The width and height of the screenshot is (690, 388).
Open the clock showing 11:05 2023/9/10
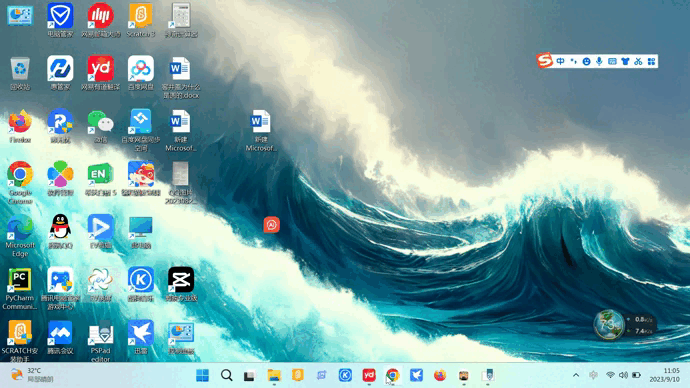tap(664, 375)
